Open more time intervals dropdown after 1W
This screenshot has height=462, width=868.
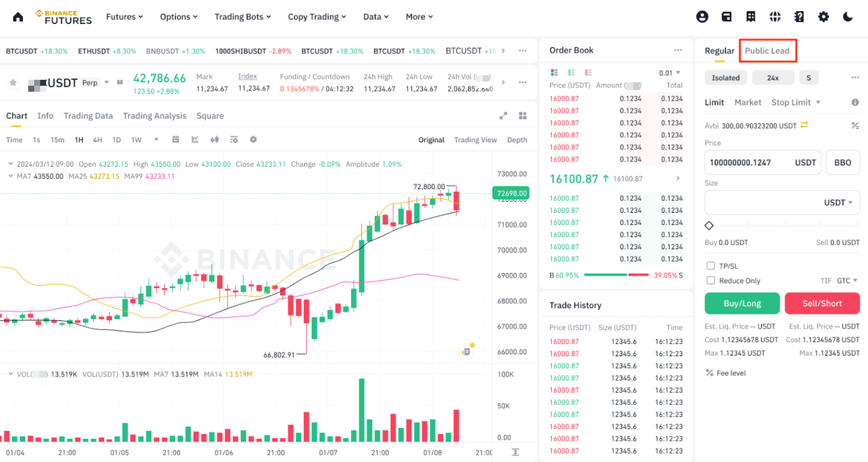pos(156,140)
